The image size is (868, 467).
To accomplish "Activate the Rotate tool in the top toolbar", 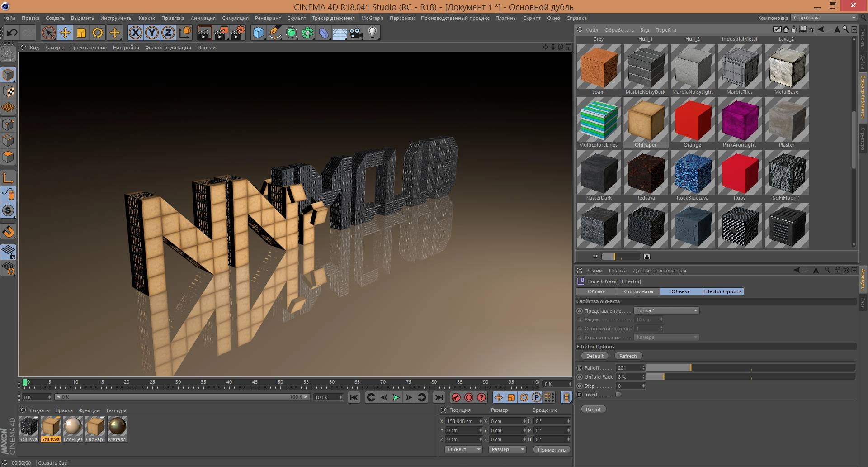I will point(98,33).
